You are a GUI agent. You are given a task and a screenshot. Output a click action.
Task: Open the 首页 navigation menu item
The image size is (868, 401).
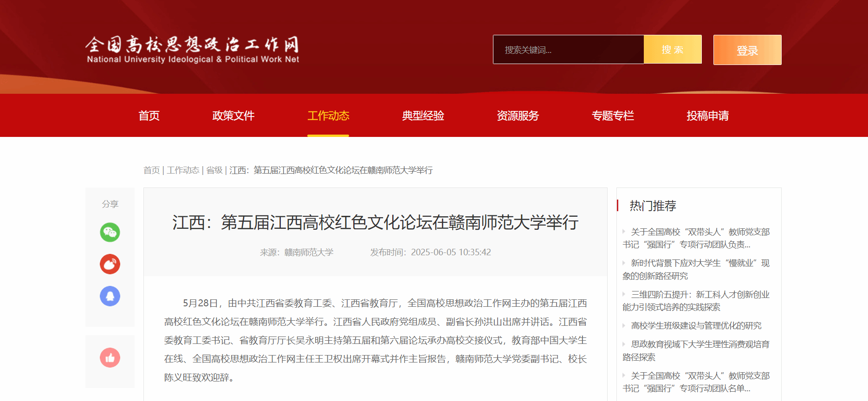[149, 116]
